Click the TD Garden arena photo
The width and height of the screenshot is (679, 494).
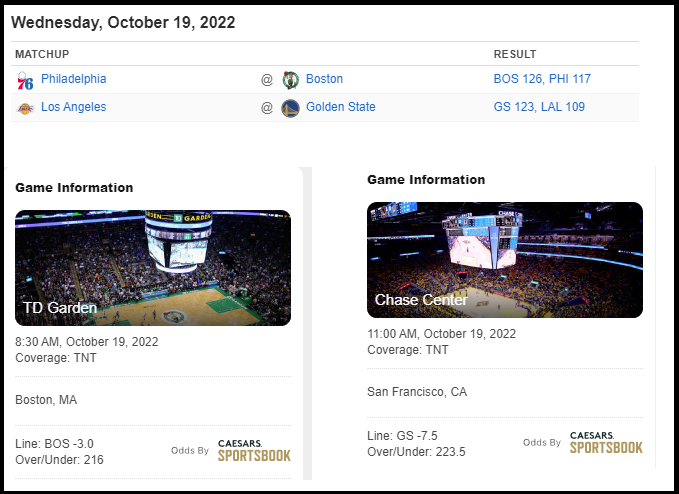153,267
